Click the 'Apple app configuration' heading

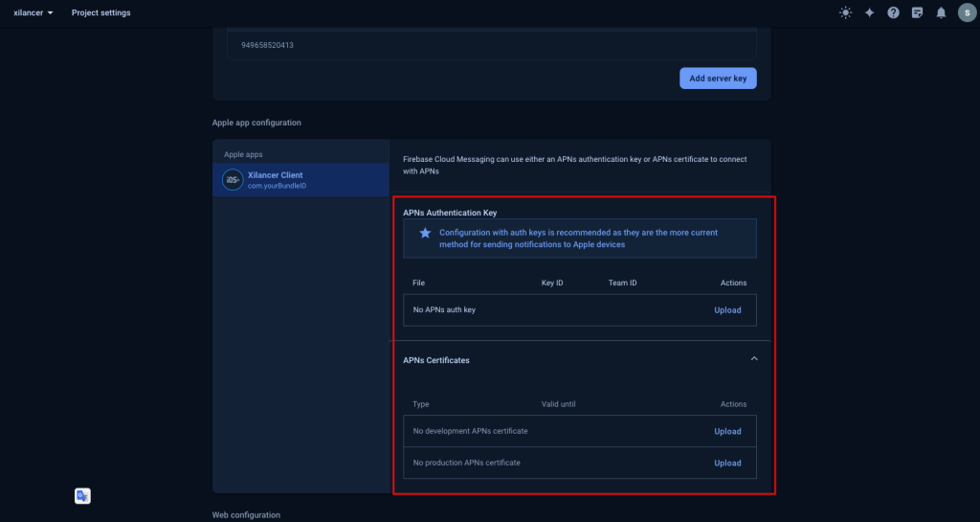coord(256,123)
